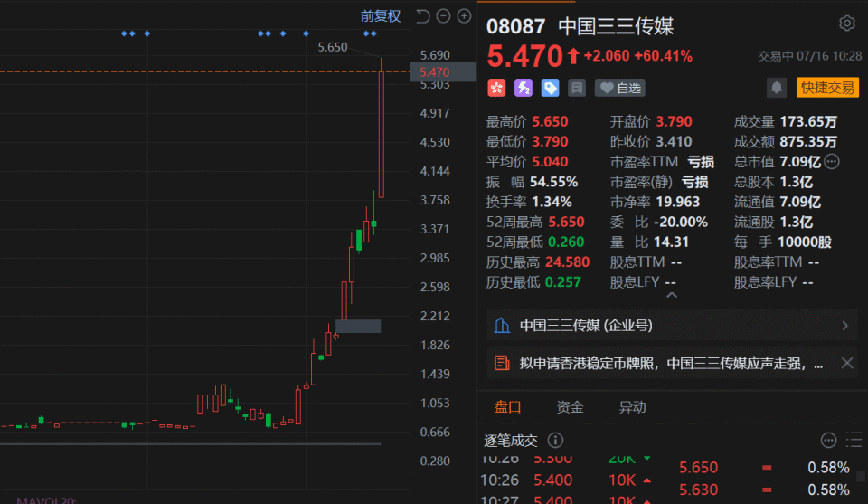Click 委比 -20.00% value
Image resolution: width=868 pixels, height=504 pixels.
(681, 222)
